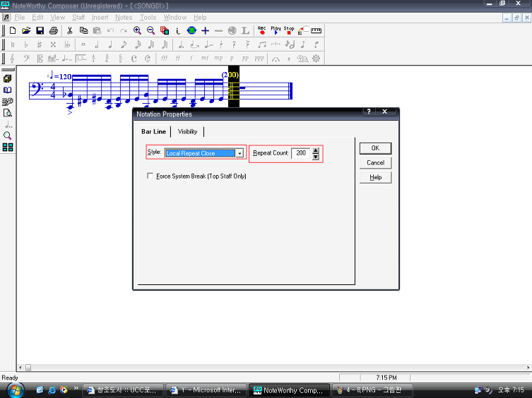Create a new song file
532x398 pixels.
13,30
